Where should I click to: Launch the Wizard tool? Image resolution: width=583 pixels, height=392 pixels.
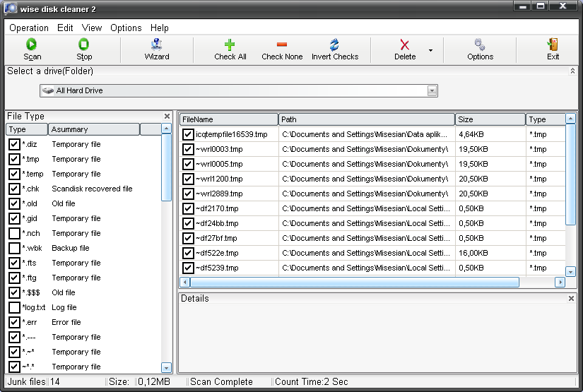(157, 44)
